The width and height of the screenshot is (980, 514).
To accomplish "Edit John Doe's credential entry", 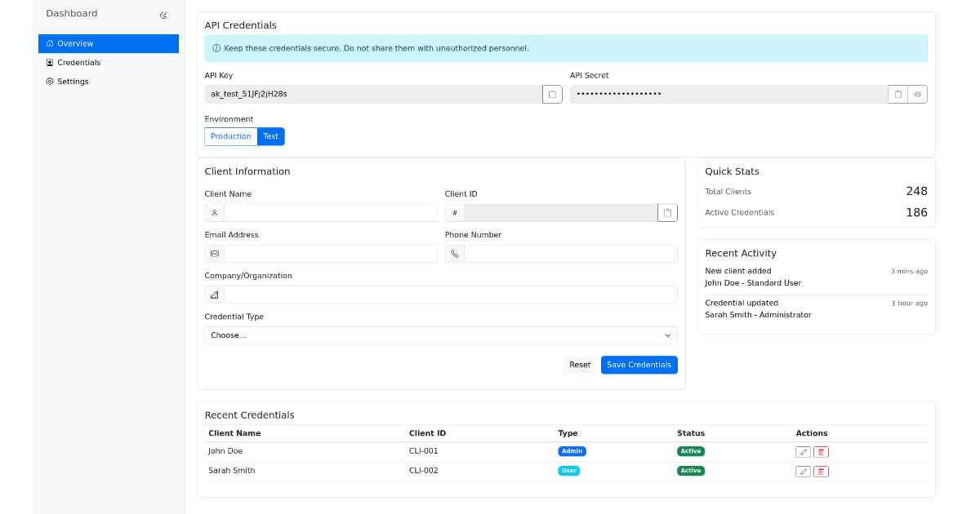I will tap(802, 451).
